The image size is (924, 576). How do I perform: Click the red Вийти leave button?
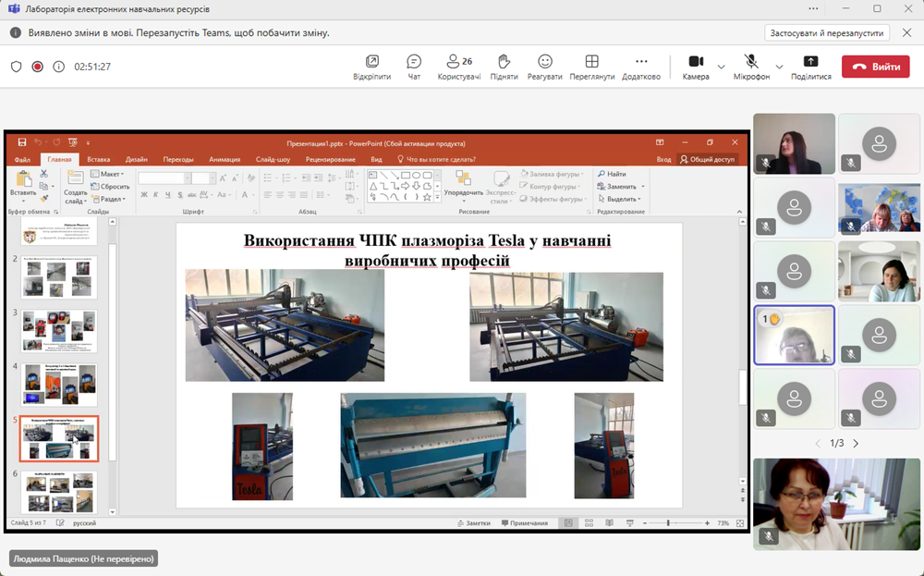[875, 67]
